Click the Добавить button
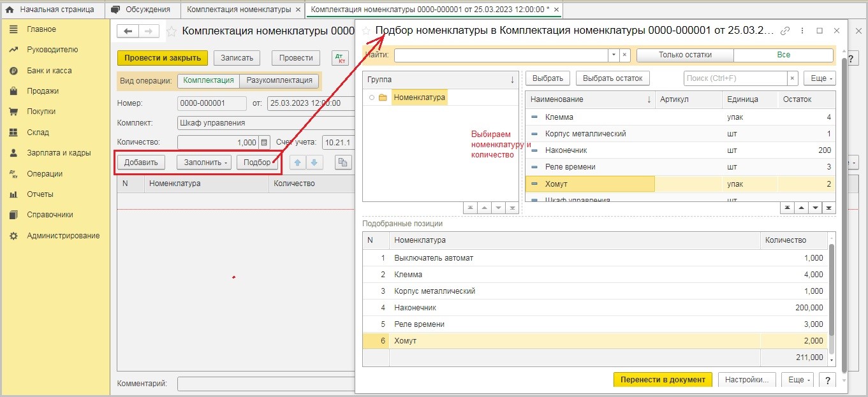 pyautogui.click(x=141, y=162)
